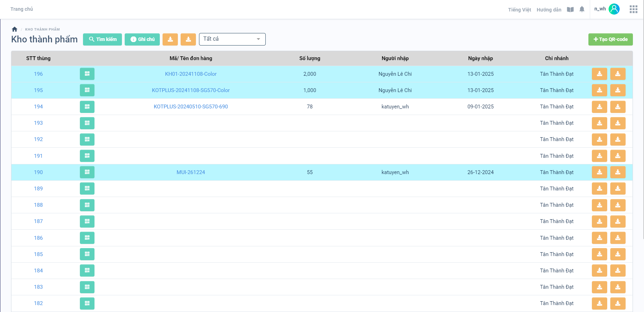Click last download icon in row 184

(618, 271)
